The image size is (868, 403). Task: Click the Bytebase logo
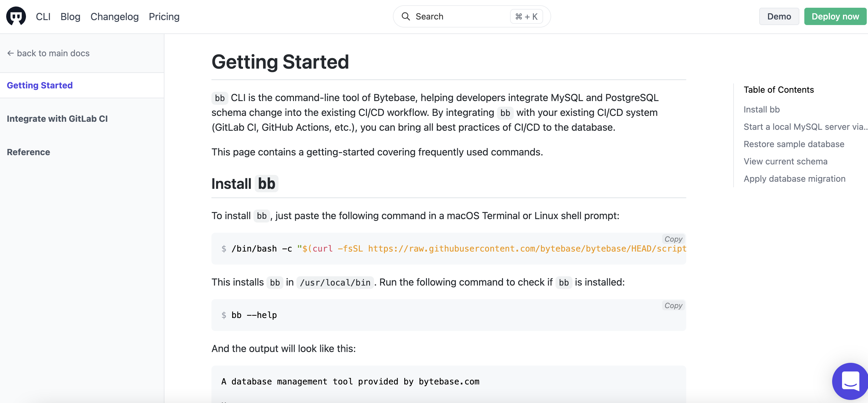pos(15,16)
